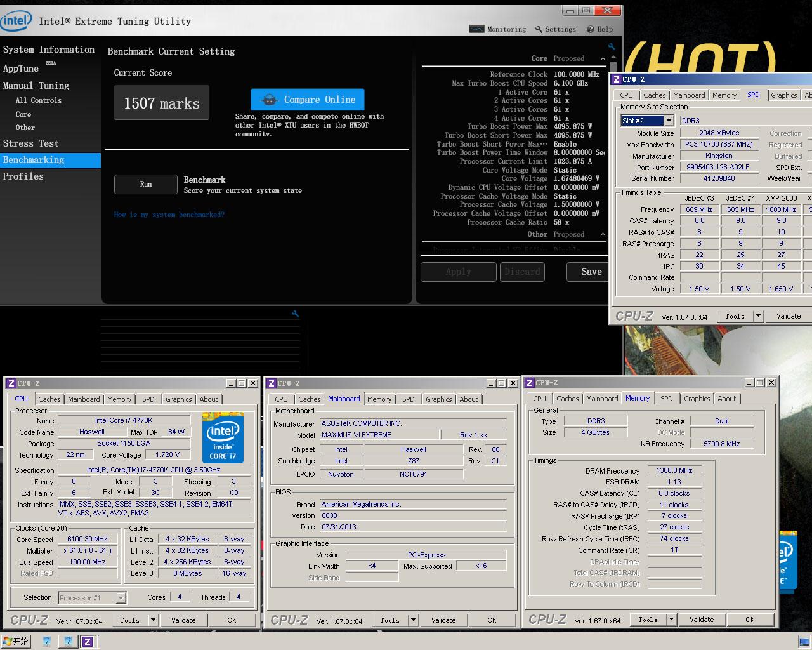The image size is (812, 650).
Task: Click the Compare Online button
Action: tap(308, 100)
